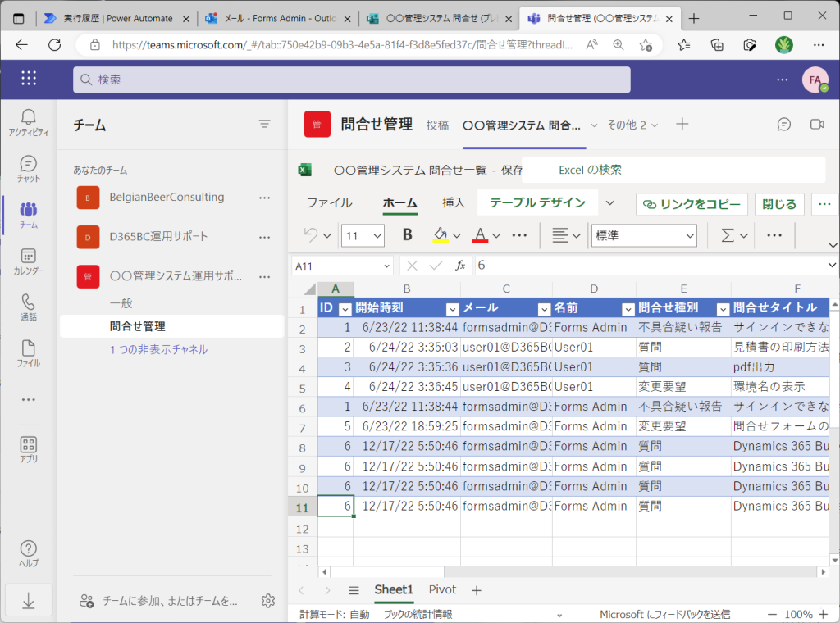Click the AutoSum sigma icon
This screenshot has height=623, width=840.
(x=728, y=235)
